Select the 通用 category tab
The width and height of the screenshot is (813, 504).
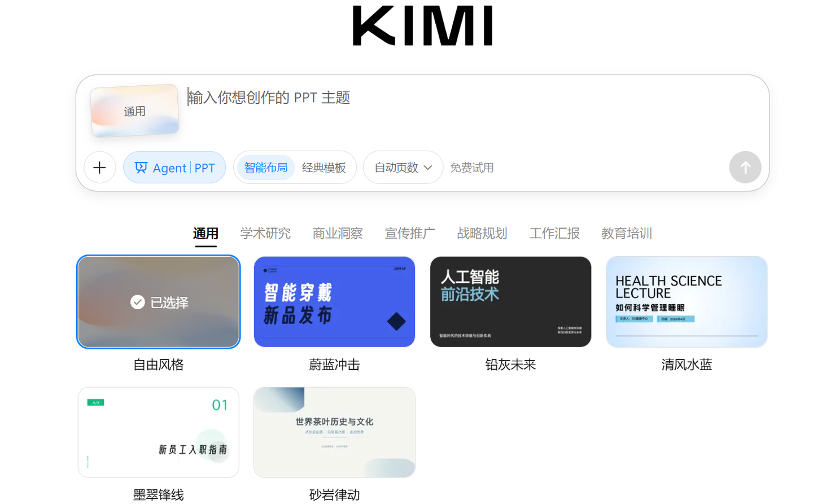pyautogui.click(x=206, y=234)
